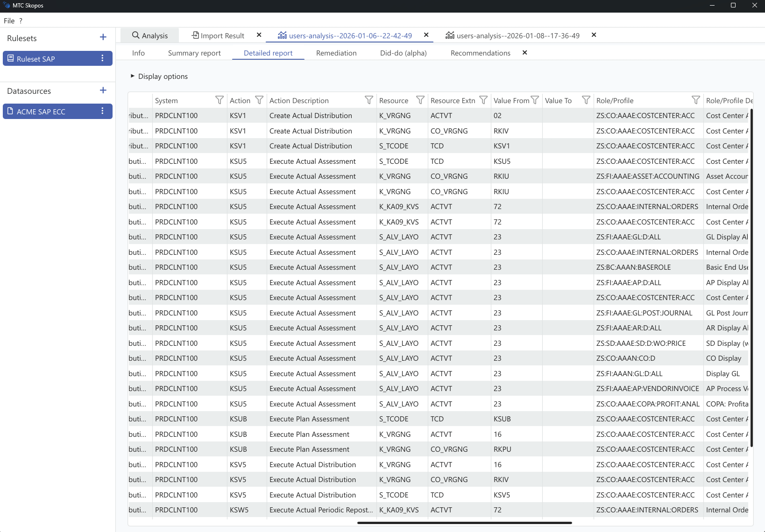The image size is (765, 532).
Task: Filter the Action Description column
Action: pos(368,100)
